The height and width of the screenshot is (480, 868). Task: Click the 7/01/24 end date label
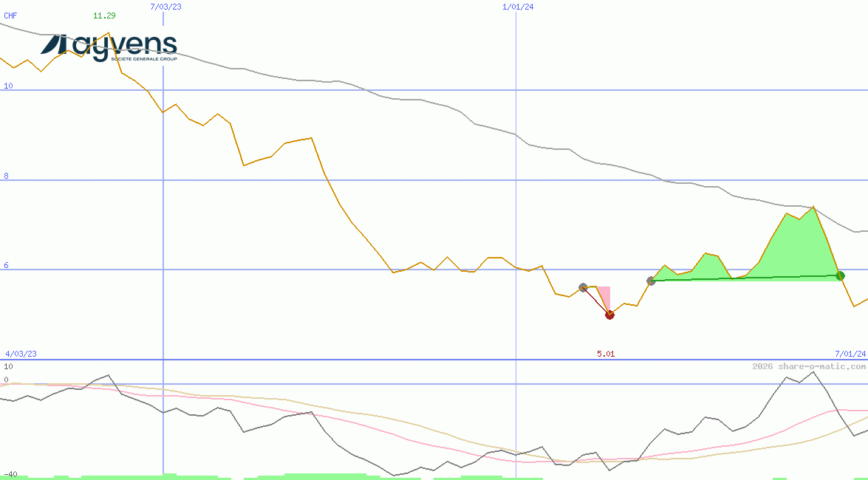coord(850,354)
